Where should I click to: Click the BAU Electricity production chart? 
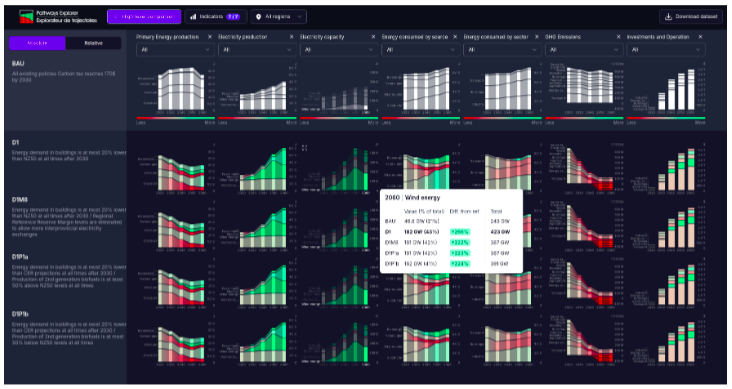tap(257, 89)
